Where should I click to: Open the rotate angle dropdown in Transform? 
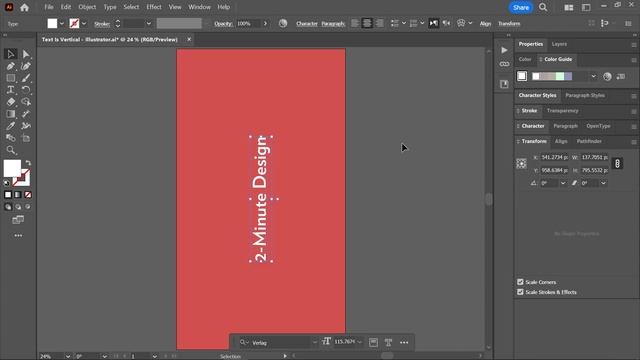563,183
